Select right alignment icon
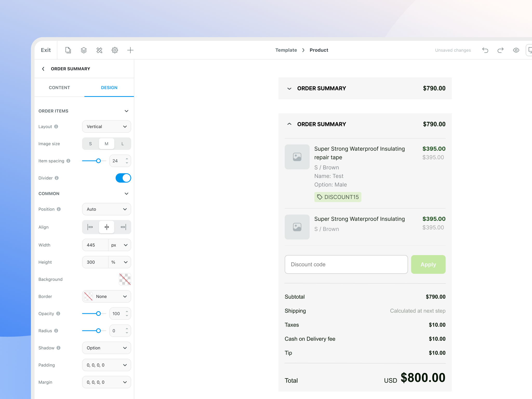 [x=123, y=227]
